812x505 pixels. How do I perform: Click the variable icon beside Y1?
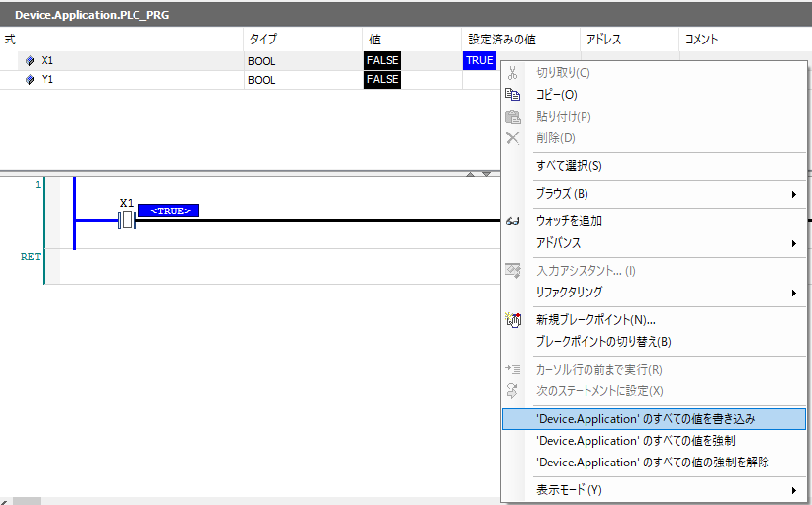pos(30,80)
